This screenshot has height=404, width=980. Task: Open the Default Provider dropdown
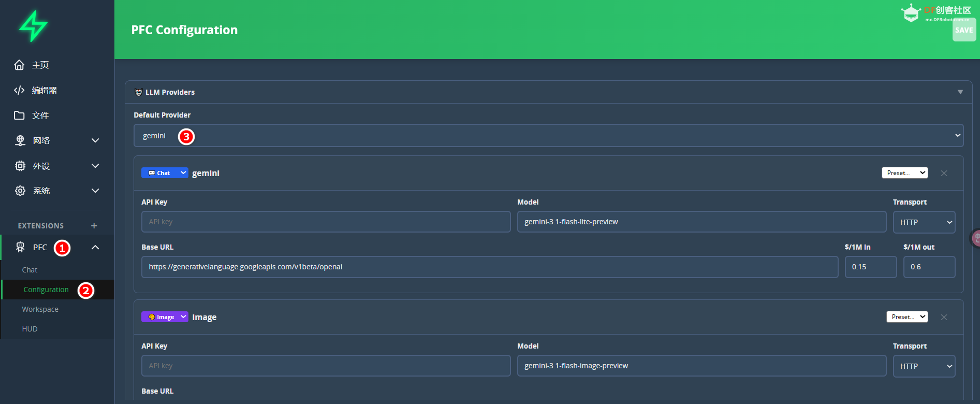click(548, 136)
